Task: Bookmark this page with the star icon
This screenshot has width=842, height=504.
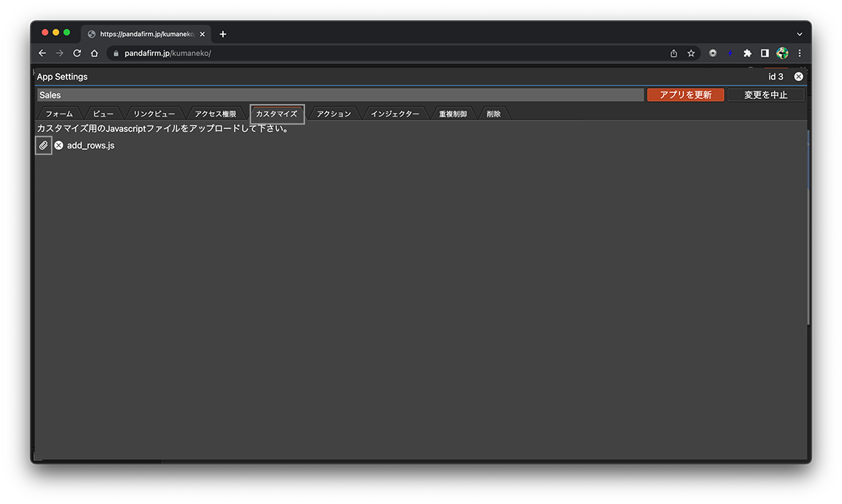Action: pos(691,53)
